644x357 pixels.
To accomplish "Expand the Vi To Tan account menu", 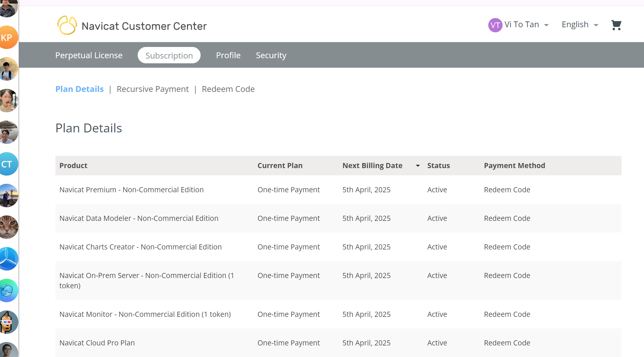I will click(519, 25).
